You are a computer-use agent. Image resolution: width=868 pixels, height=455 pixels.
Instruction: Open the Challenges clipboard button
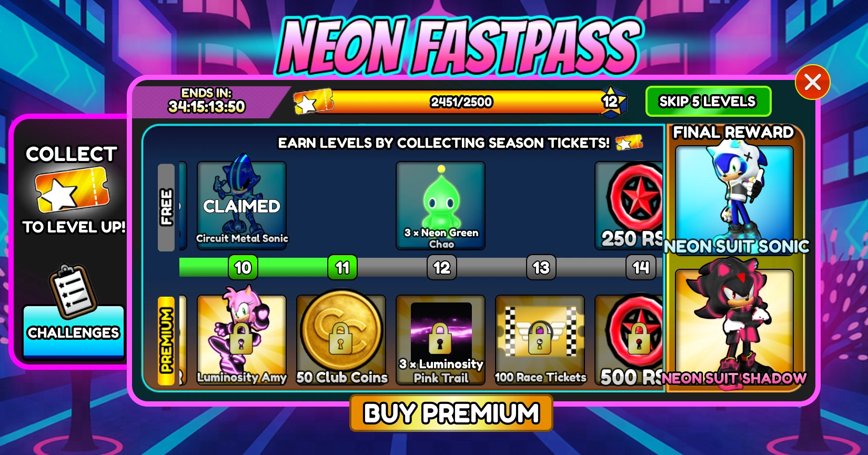(x=73, y=331)
